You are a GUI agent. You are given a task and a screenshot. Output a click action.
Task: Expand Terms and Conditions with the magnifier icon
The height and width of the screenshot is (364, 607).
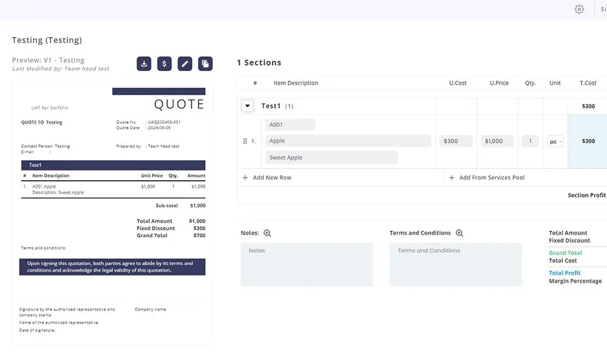pos(459,233)
